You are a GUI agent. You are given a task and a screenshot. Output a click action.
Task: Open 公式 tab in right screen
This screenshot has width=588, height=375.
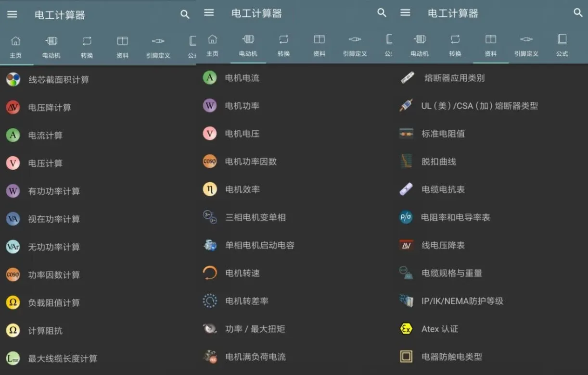(x=562, y=46)
